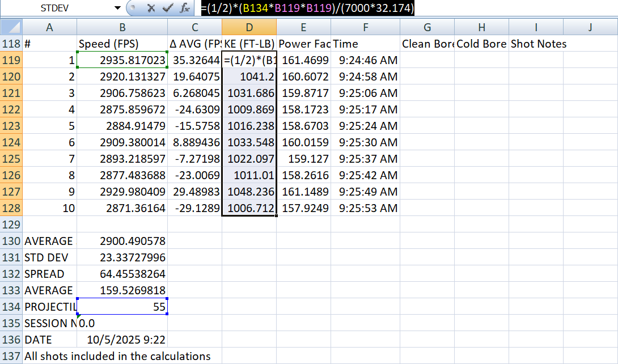Viewport: 618px width, 364px height.
Task: Select row 119 header
Action: 11,60
